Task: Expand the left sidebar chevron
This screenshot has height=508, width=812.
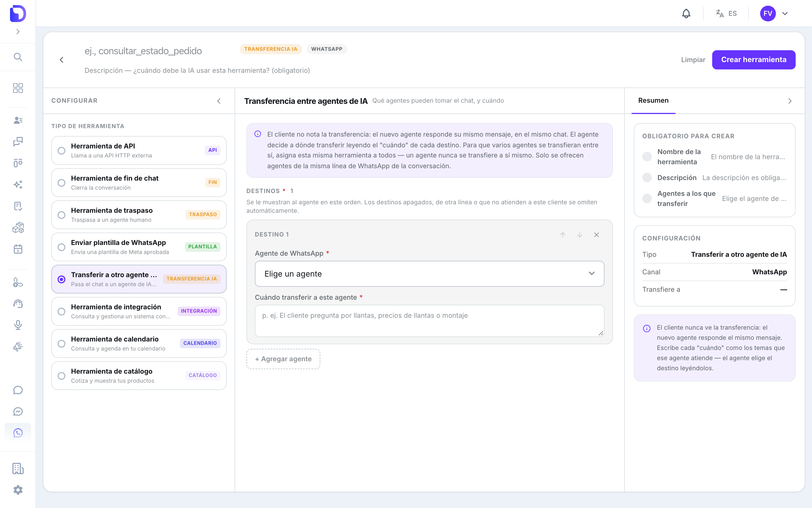Action: (x=18, y=32)
